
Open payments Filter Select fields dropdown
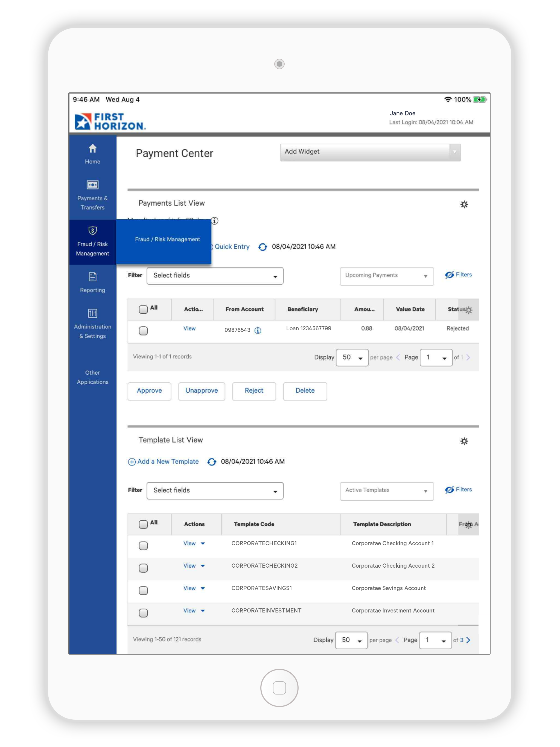click(x=215, y=276)
